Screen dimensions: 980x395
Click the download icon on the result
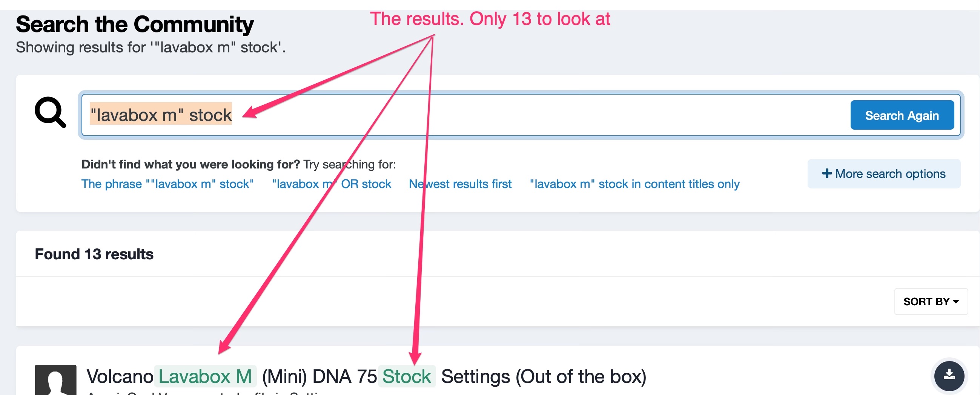tap(949, 375)
